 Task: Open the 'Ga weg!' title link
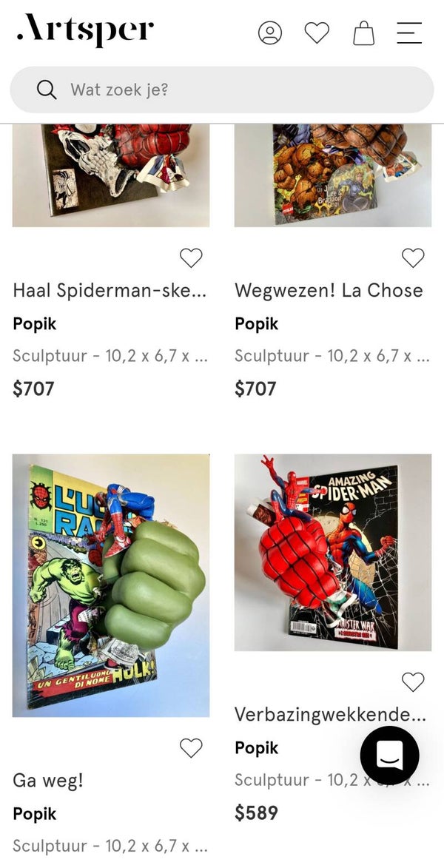48,781
